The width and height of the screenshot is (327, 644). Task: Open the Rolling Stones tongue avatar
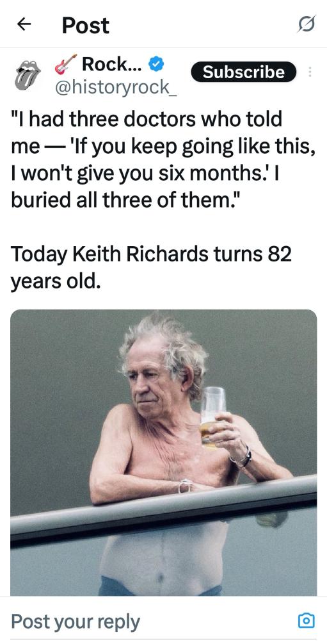tap(27, 75)
